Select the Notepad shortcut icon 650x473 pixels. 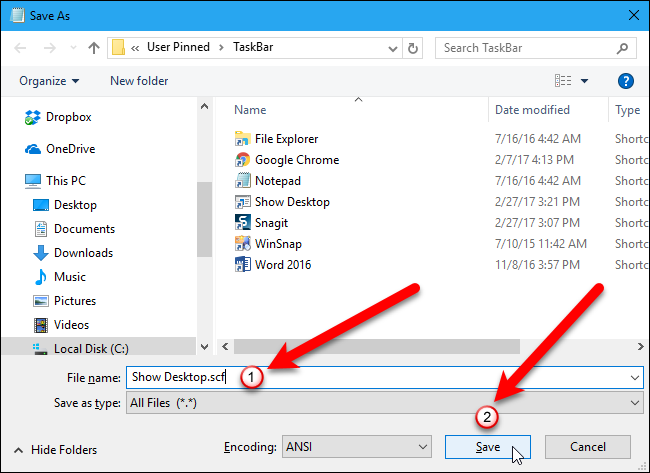pos(243,181)
